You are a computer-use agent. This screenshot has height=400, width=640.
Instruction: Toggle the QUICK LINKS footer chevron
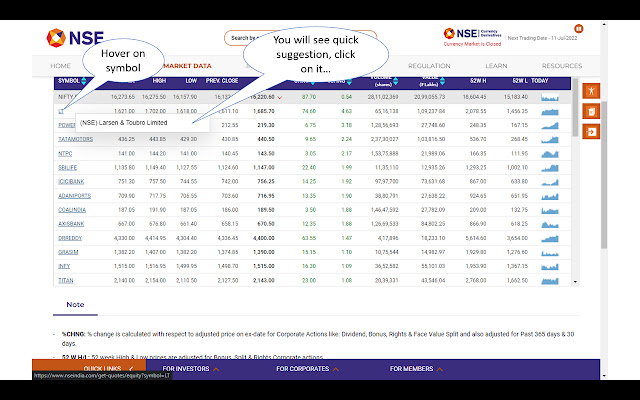131,369
